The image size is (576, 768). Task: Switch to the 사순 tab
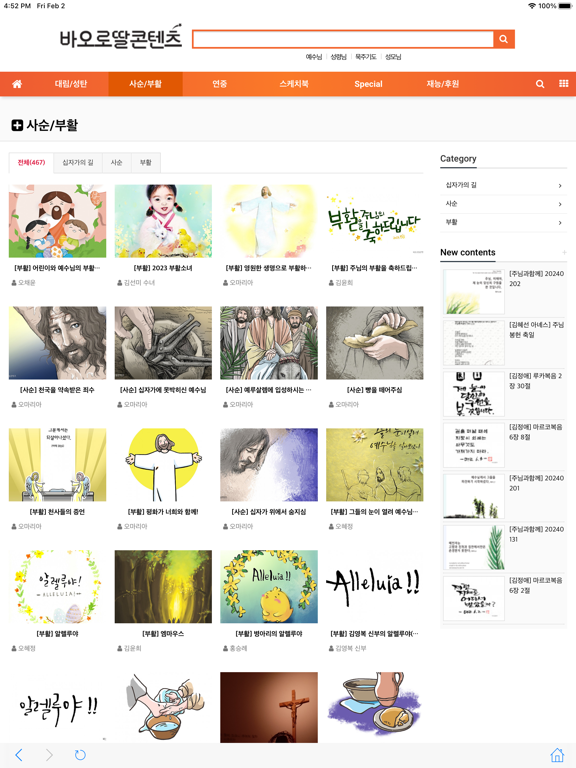pos(117,163)
